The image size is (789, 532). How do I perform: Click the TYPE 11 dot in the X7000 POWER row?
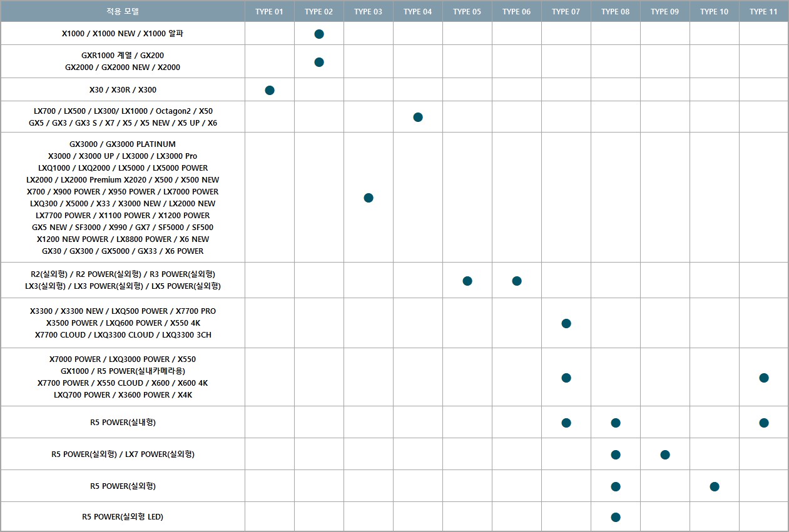pos(764,378)
